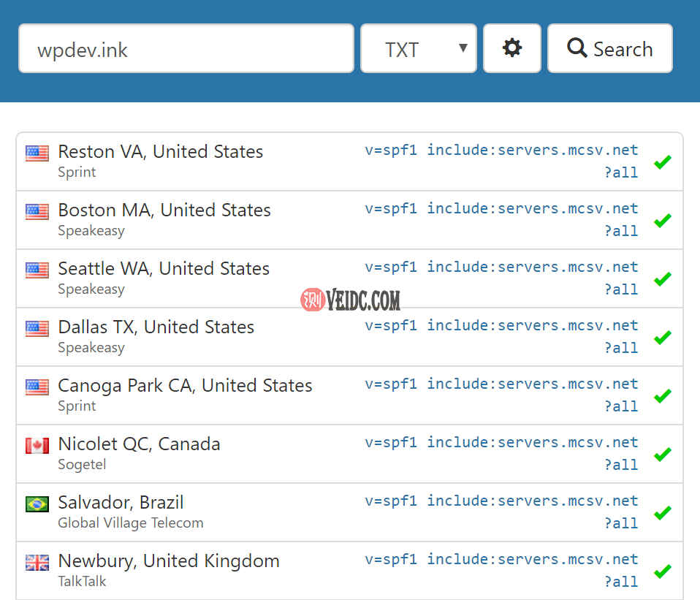This screenshot has height=600, width=700.
Task: Click the Search button
Action: coord(609,49)
